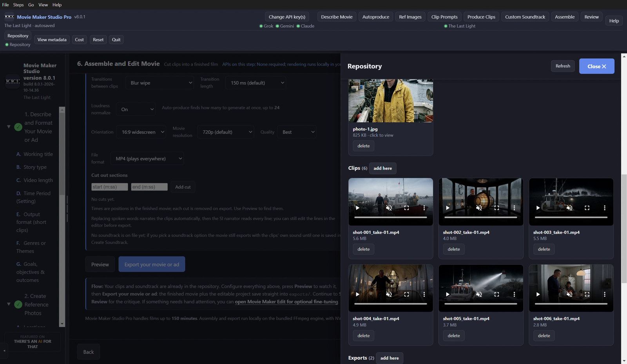Play the shot-005_take-01.mp4 clip
The width and height of the screenshot is (627, 364).
448,294
